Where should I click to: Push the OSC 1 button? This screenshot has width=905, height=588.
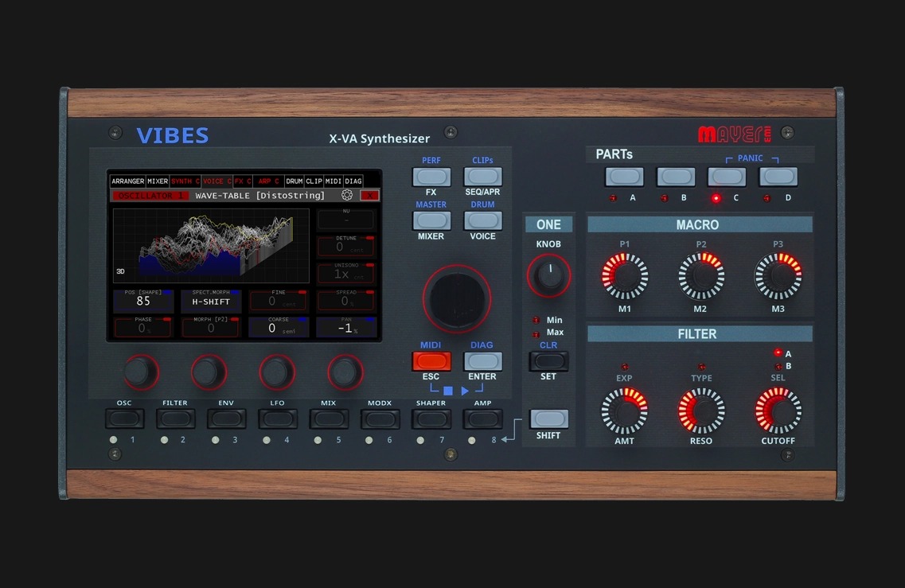(125, 419)
